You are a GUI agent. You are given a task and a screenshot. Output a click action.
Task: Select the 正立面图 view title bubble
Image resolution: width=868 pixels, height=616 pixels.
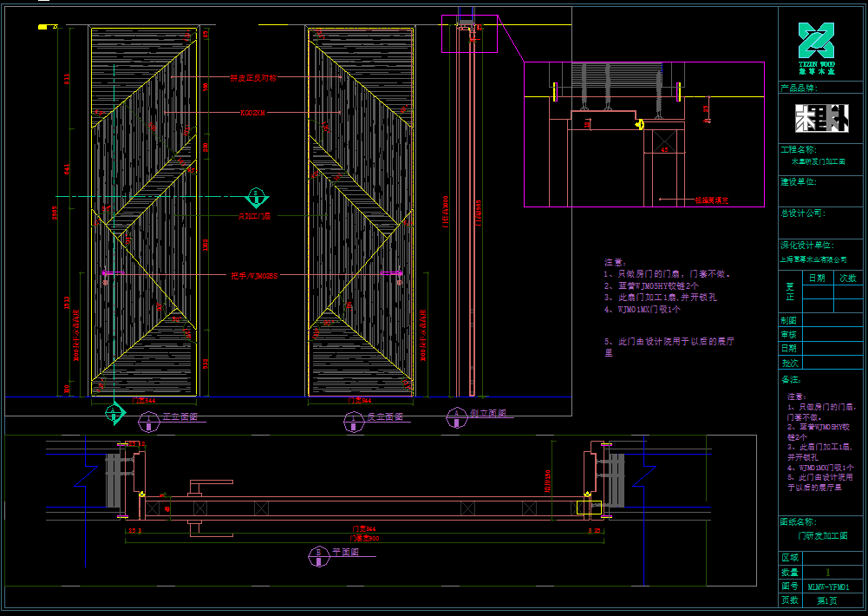click(x=147, y=421)
